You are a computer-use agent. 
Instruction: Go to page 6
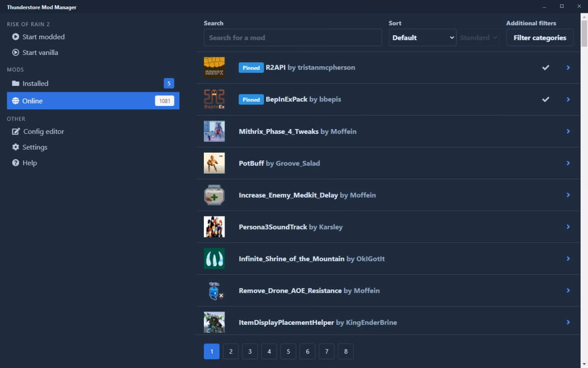click(x=307, y=351)
